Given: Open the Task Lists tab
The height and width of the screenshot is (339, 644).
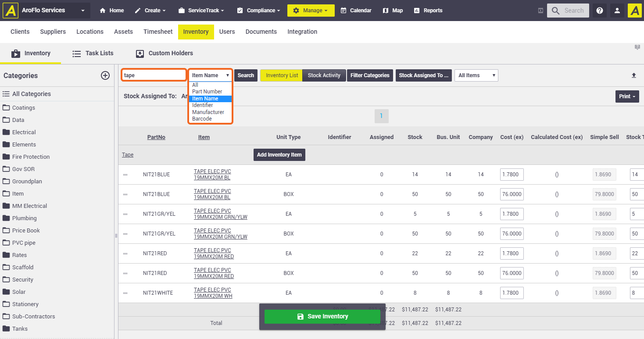Looking at the screenshot, I should point(93,53).
